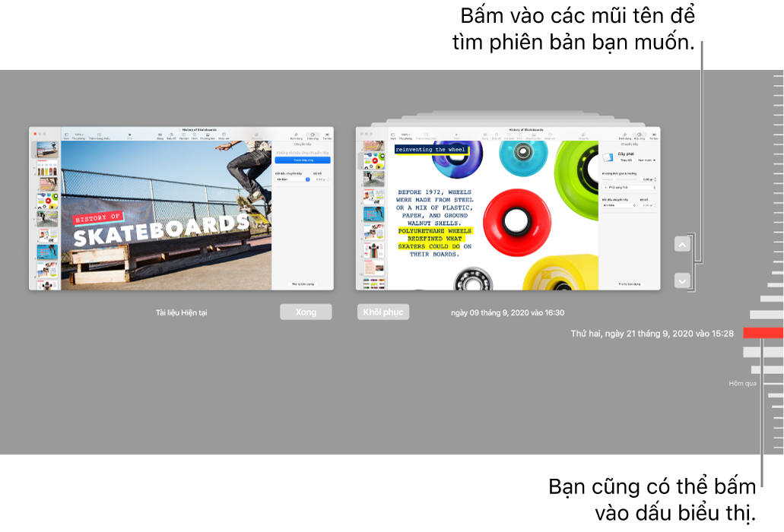Open Khi bấm start dropdown in older version
Image resolution: width=784 pixels, height=532 pixels.
619,205
